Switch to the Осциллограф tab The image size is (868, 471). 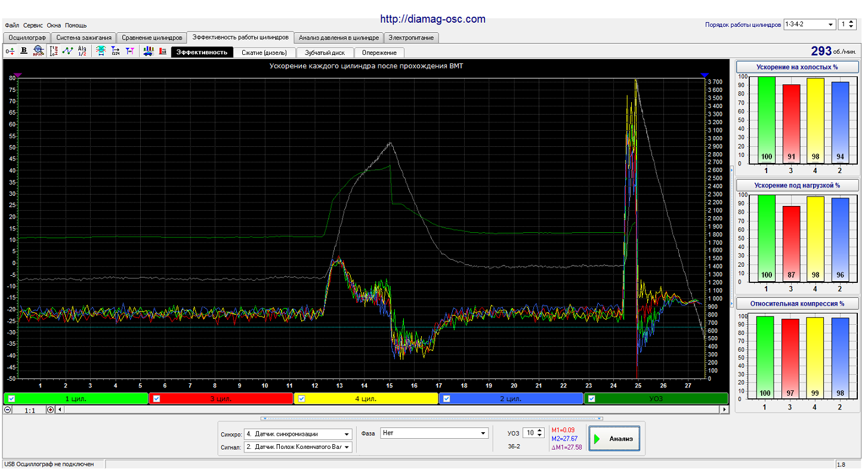(x=27, y=38)
